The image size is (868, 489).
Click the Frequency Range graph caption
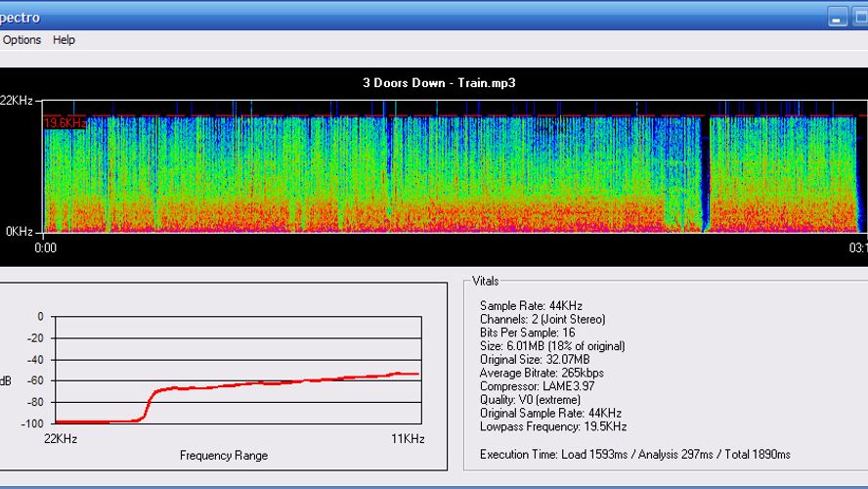click(x=224, y=456)
